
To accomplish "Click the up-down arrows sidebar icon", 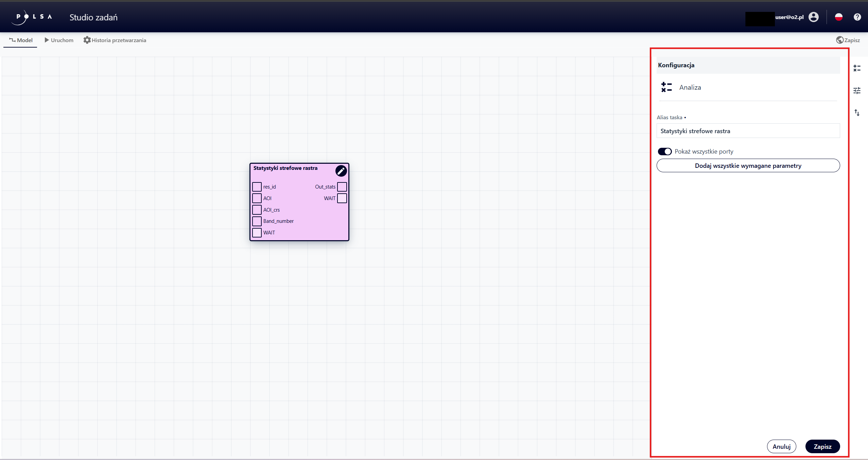I will coord(857,112).
